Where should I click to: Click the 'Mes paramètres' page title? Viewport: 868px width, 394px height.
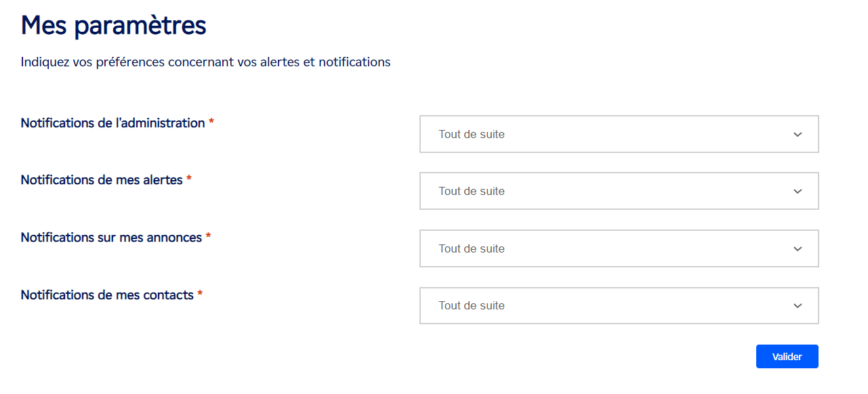(x=112, y=26)
